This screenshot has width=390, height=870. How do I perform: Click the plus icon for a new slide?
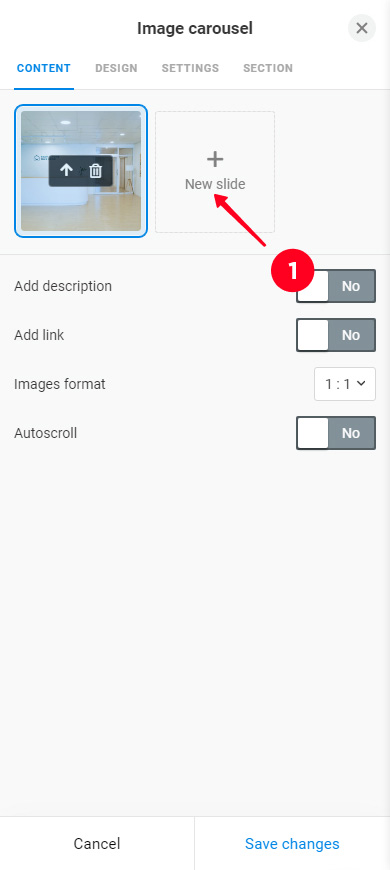pos(215,160)
